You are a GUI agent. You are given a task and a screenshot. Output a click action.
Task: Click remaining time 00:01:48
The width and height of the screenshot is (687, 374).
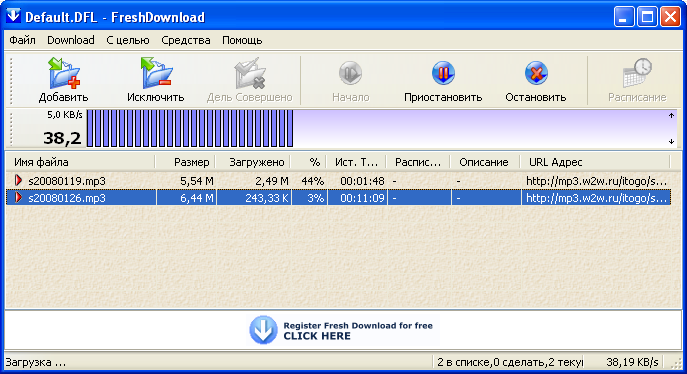[x=362, y=181]
